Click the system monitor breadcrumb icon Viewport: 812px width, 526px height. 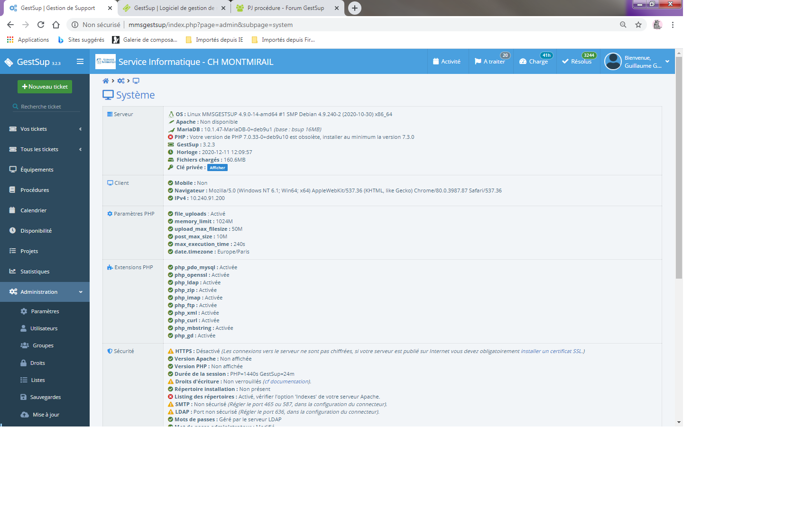pyautogui.click(x=136, y=81)
